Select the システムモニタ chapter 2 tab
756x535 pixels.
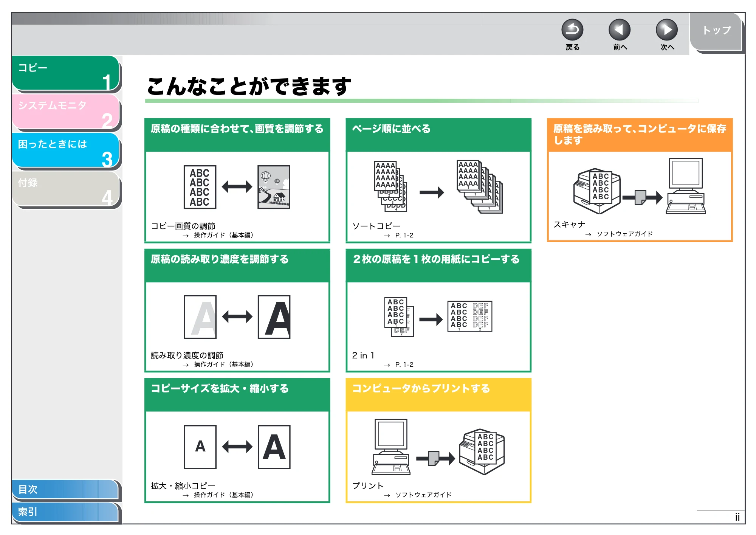tap(66, 112)
